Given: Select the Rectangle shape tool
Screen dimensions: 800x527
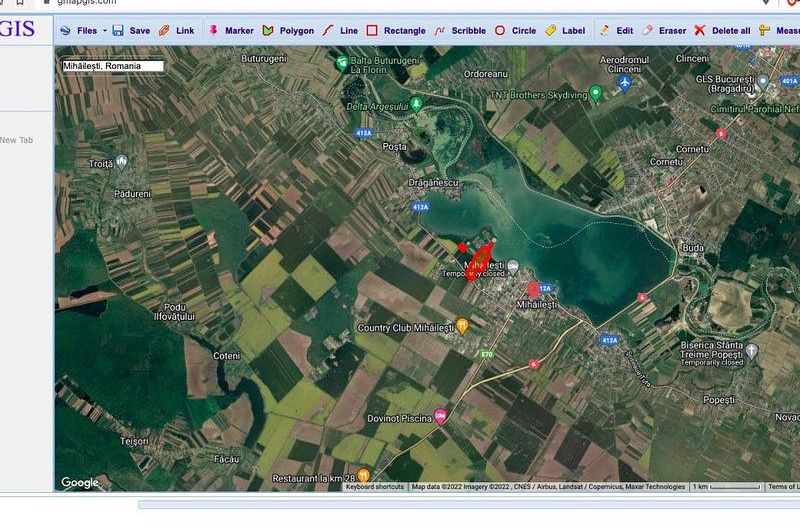Looking at the screenshot, I should coord(396,31).
